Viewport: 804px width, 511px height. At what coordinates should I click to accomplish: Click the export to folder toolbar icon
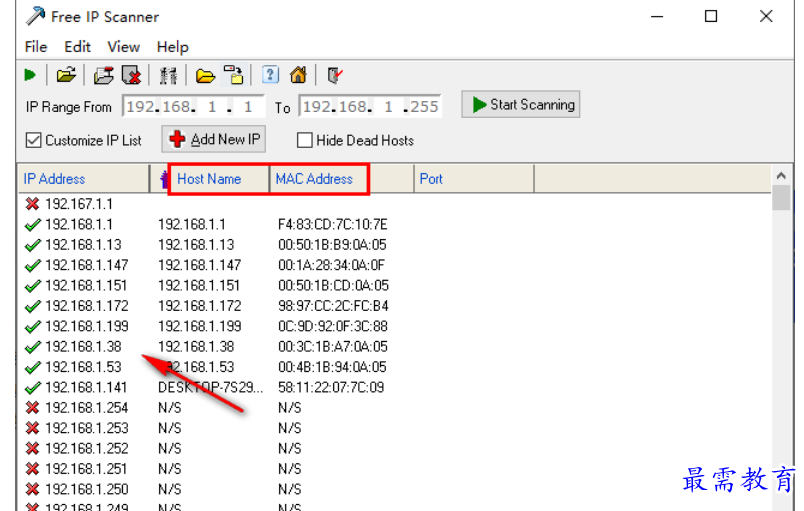pyautogui.click(x=235, y=75)
